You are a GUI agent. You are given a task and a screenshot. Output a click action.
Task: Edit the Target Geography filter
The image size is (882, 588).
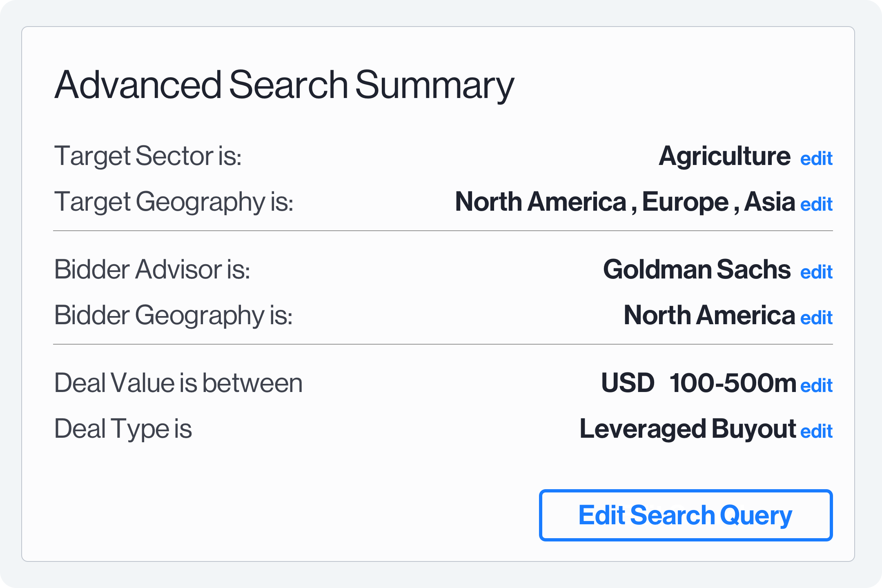(817, 204)
